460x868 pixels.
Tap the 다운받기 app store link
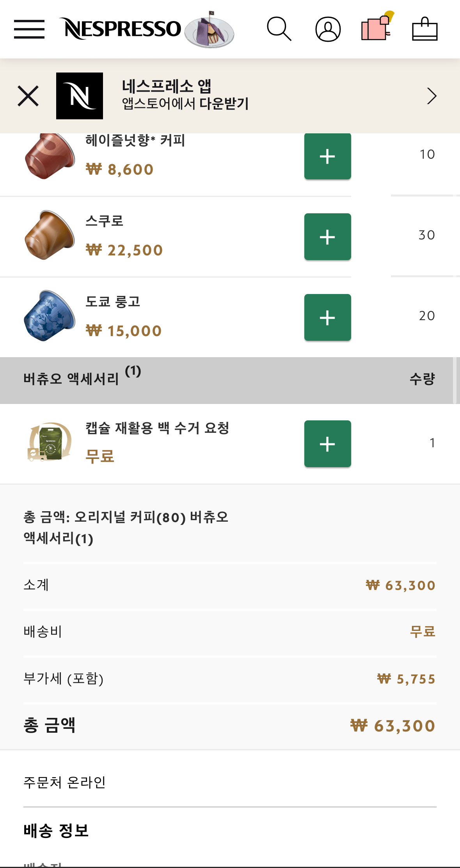point(224,104)
